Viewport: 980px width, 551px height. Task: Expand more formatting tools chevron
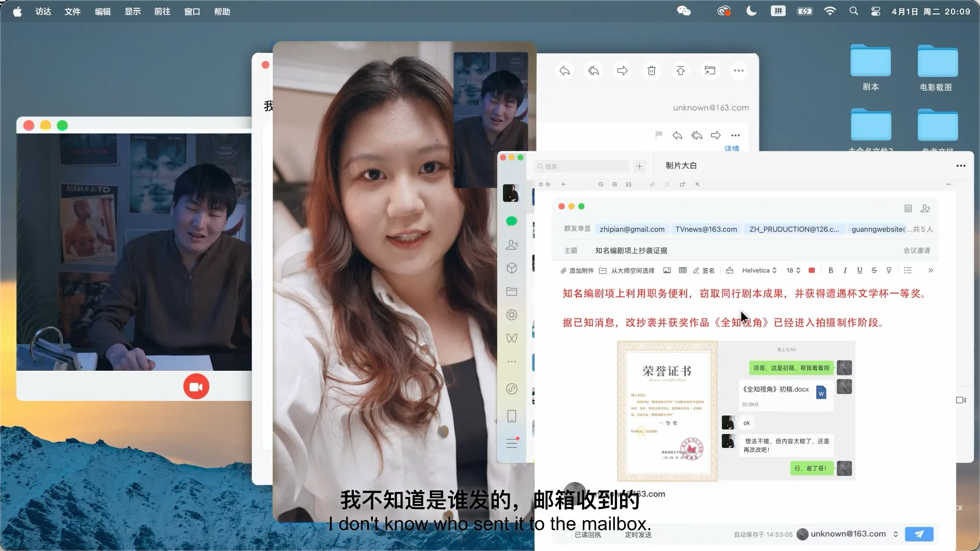click(931, 270)
